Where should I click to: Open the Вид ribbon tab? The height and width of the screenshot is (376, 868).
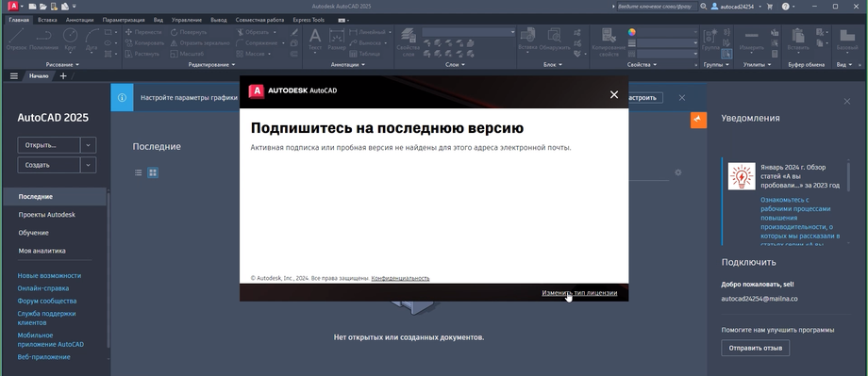(x=159, y=20)
